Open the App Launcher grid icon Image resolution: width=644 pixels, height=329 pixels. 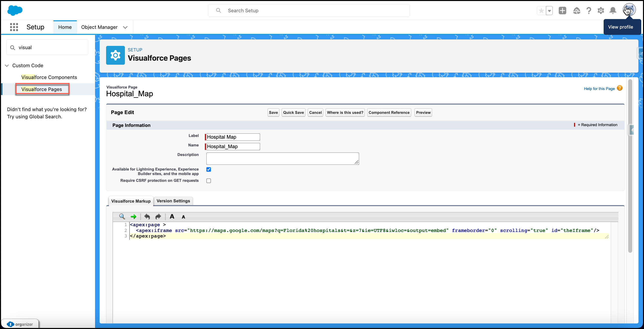[14, 27]
